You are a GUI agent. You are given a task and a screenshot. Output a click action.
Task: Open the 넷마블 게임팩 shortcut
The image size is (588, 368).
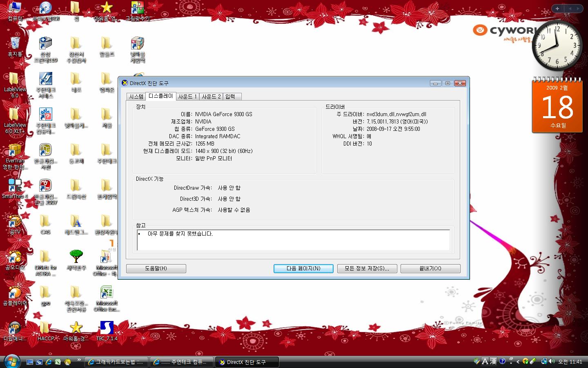click(x=138, y=49)
